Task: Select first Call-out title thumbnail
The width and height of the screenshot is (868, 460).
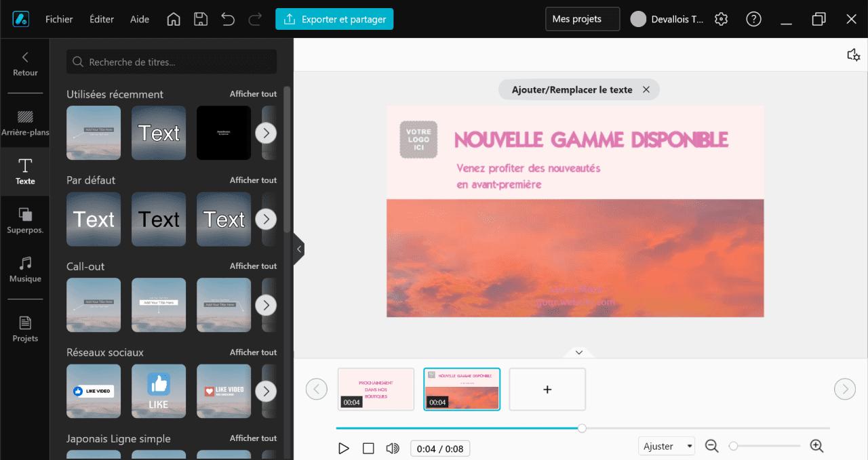Action: [x=94, y=305]
